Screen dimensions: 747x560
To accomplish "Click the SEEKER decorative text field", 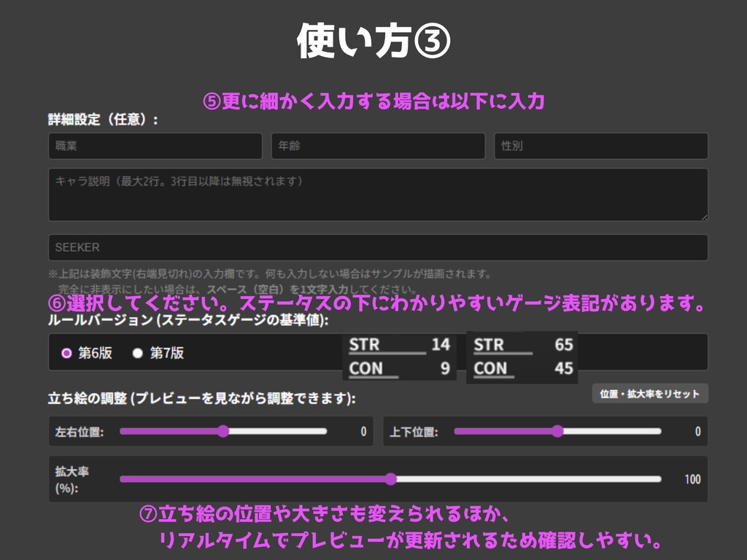I will tap(376, 246).
